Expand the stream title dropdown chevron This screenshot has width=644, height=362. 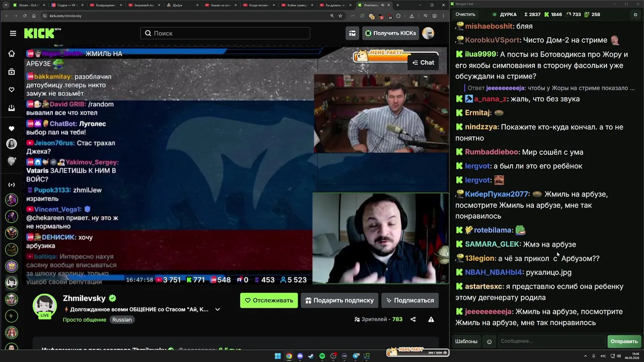click(217, 309)
